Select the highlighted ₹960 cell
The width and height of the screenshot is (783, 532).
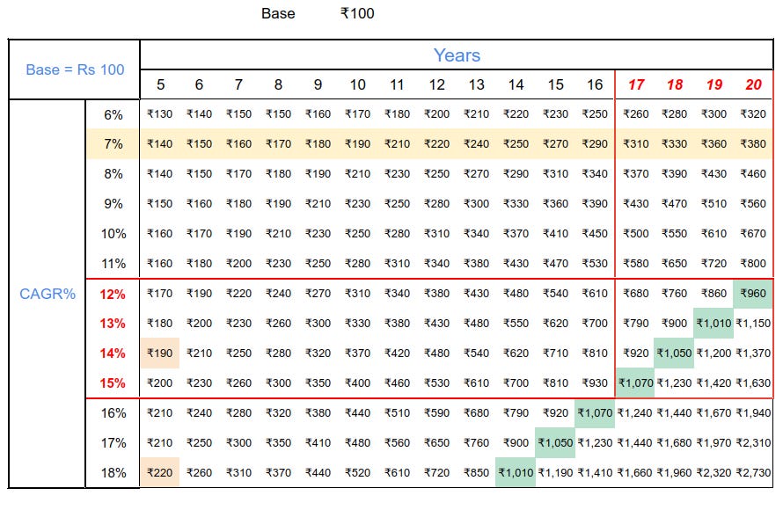[x=754, y=292]
